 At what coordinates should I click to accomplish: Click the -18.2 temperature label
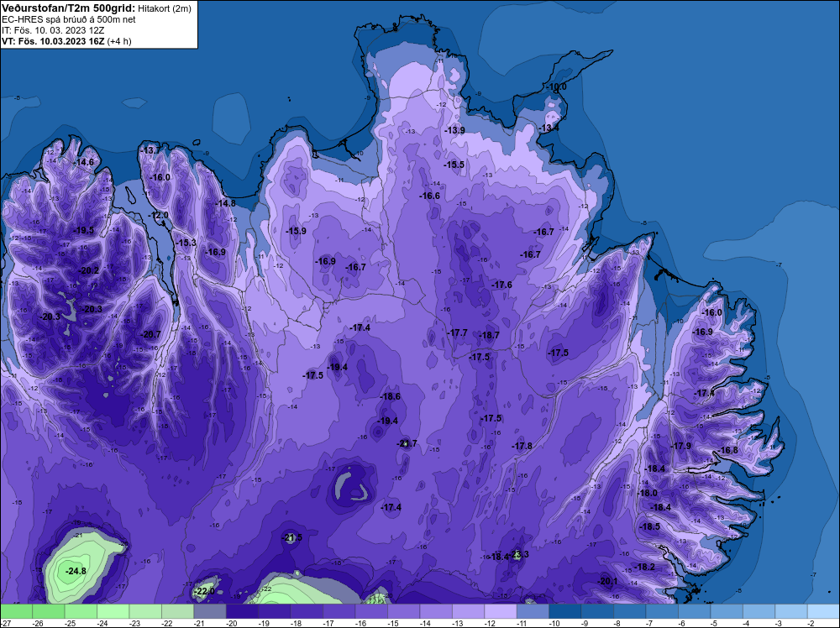pyautogui.click(x=644, y=567)
